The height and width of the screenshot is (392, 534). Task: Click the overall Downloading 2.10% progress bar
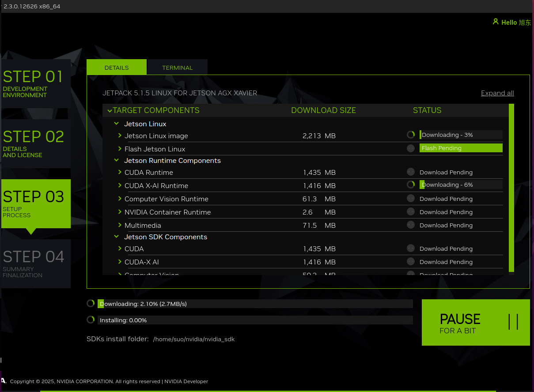point(255,304)
